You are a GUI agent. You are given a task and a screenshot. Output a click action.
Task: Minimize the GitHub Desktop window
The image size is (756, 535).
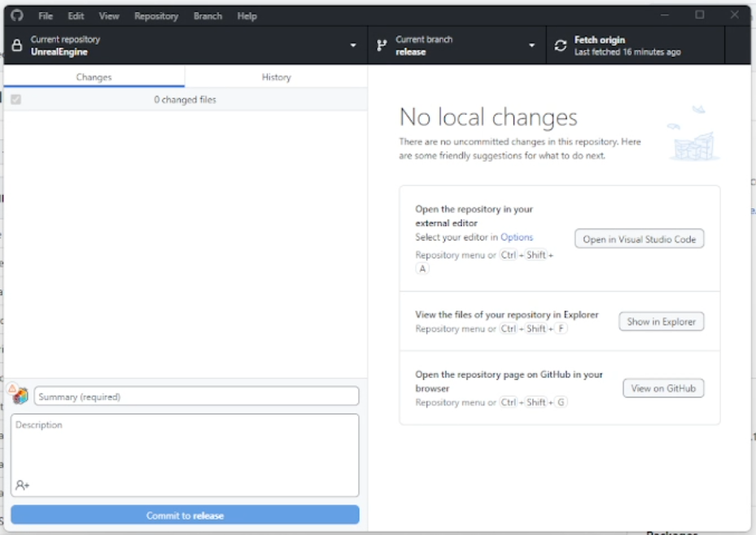(665, 15)
